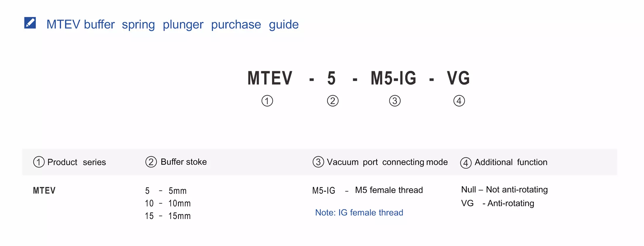Click the large bold MTEV model code

click(x=270, y=78)
